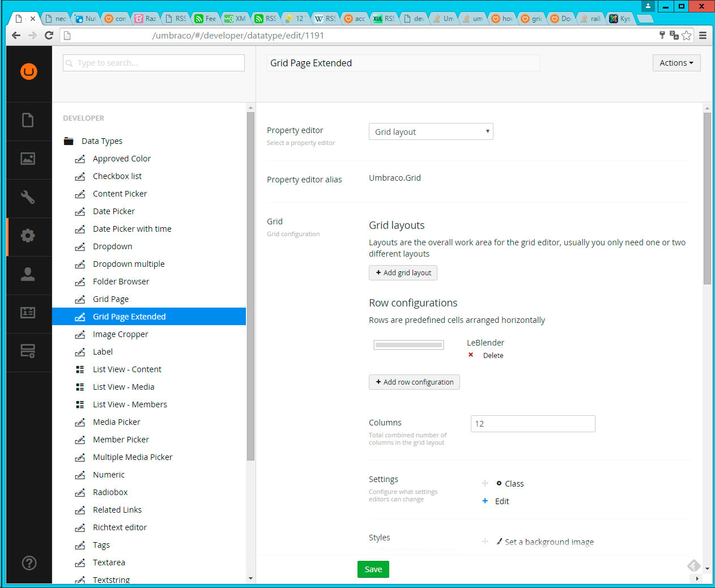Viewport: 715px width, 588px height.
Task: Click the LeBlender row layout thumbnail
Action: click(408, 345)
